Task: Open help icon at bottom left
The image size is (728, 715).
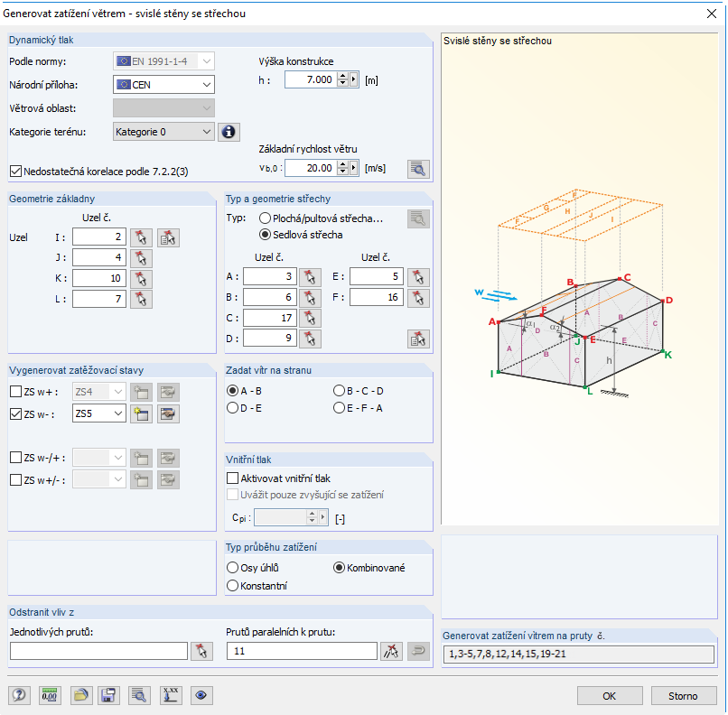Action: (19, 695)
